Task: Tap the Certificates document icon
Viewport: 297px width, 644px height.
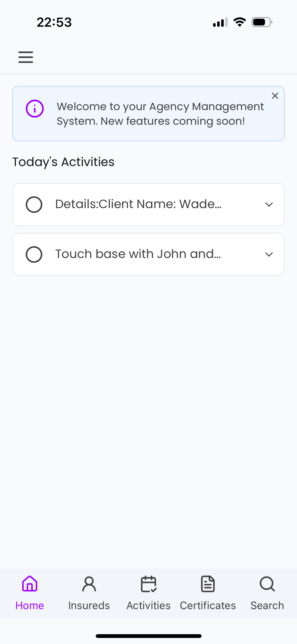Action: point(208,584)
